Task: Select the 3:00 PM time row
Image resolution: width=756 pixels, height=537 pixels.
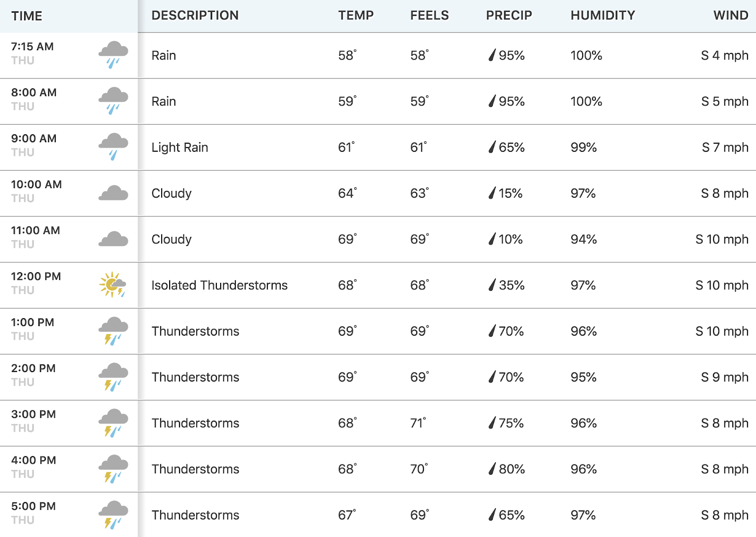Action: 378,423
